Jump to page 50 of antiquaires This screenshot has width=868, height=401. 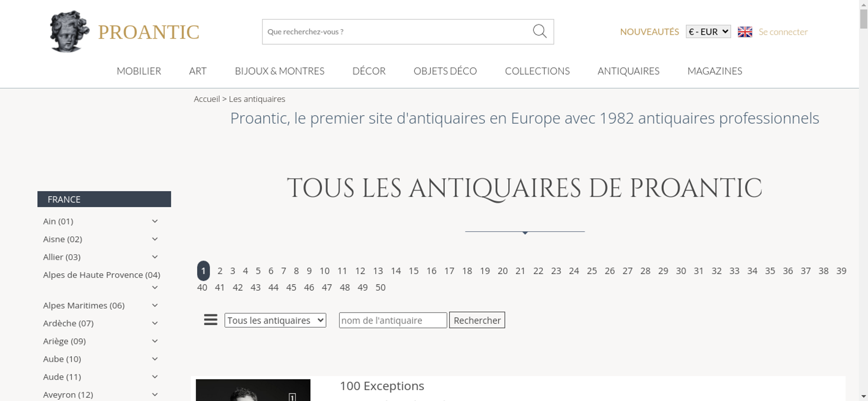[380, 288]
